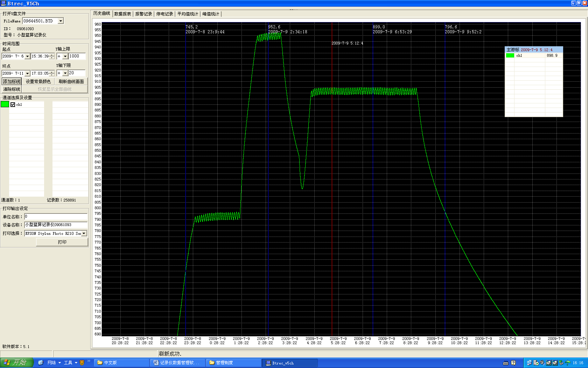
Task: Click the Y轴上限 value field
Action: [77, 56]
